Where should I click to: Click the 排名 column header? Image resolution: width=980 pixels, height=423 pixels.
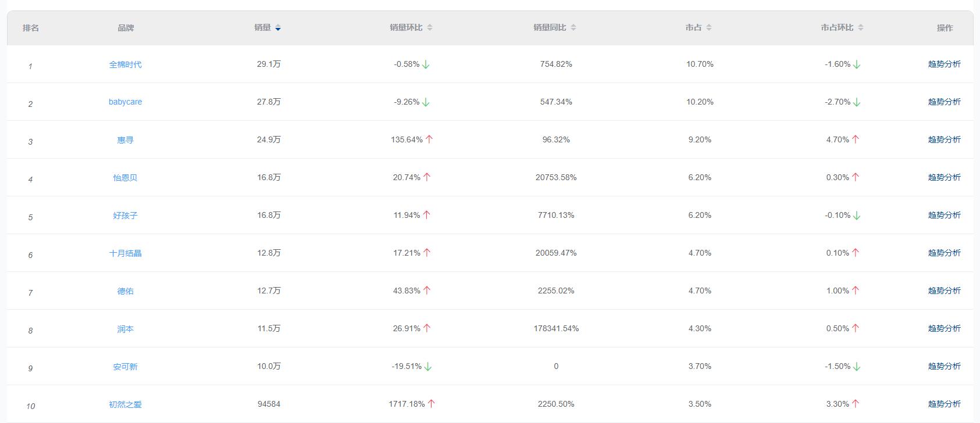coord(31,28)
